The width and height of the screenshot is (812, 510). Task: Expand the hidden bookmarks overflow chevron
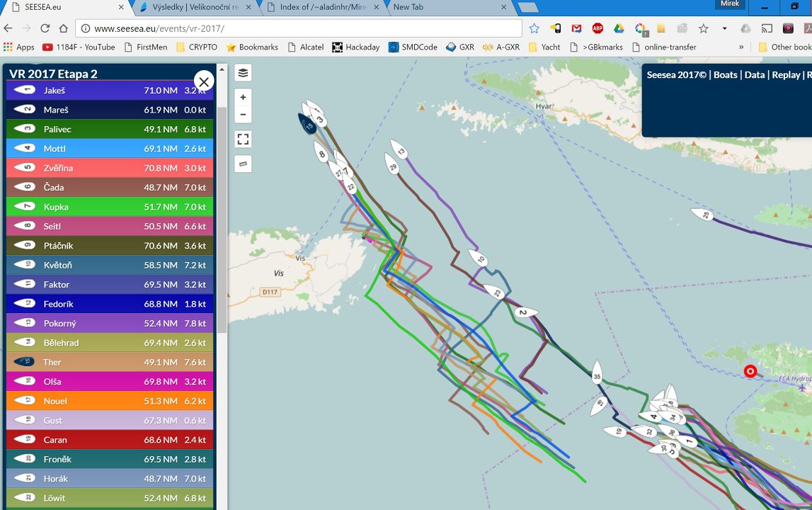click(741, 47)
